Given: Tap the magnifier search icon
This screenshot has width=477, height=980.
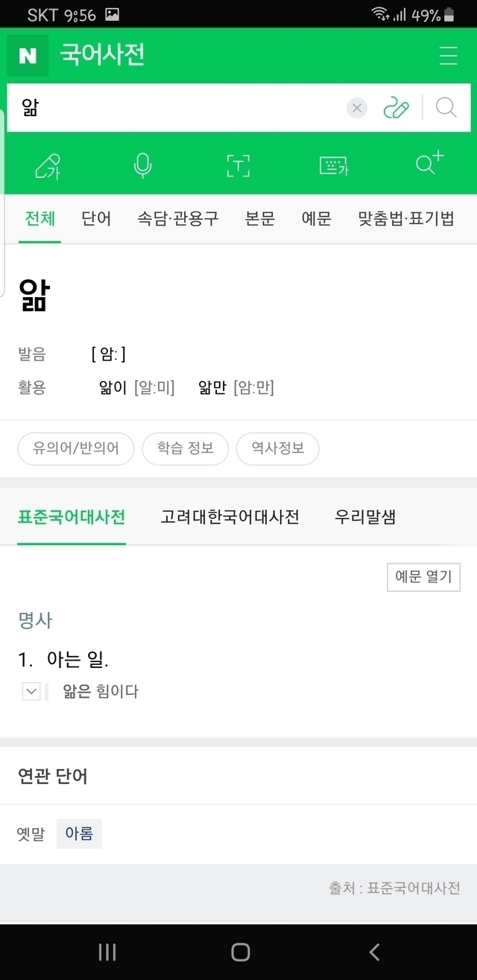Looking at the screenshot, I should (446, 109).
